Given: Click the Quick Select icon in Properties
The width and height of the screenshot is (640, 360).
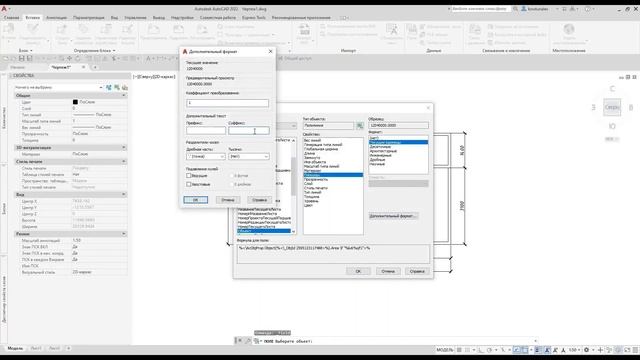Looking at the screenshot, I should (124, 87).
